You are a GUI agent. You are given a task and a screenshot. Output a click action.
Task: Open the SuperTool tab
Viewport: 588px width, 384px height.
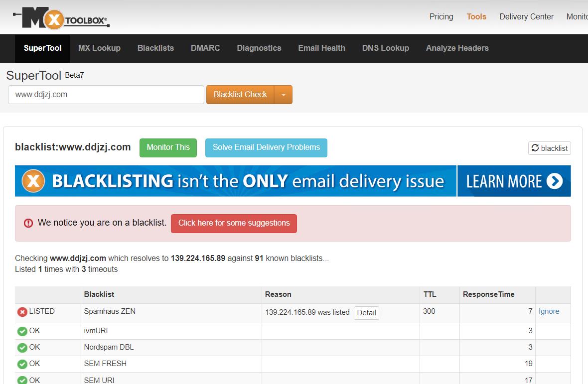(x=42, y=48)
